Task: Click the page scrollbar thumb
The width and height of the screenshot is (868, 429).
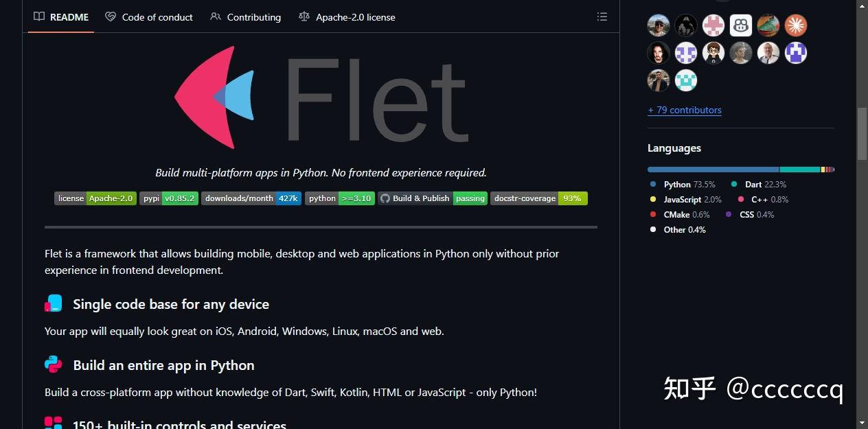Action: 863,134
